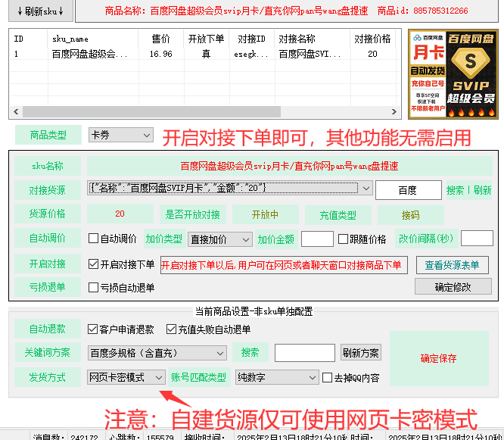This screenshot has height=440, width=504.
Task: Click the 加价金额 input box
Action: 317,239
